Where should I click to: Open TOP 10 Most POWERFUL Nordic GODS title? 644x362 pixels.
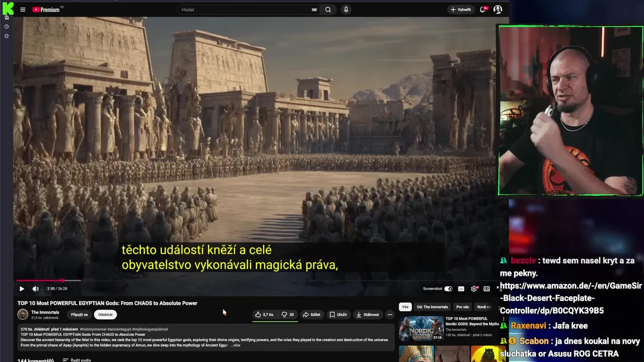pyautogui.click(x=471, y=321)
